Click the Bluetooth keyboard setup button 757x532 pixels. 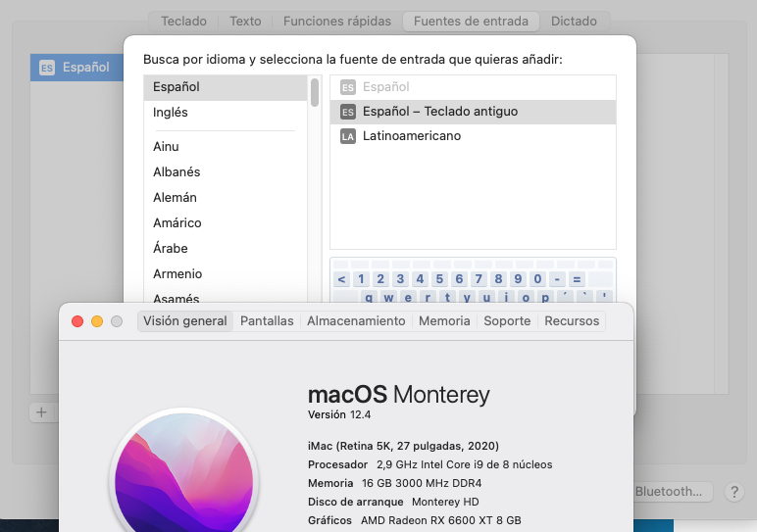[668, 492]
